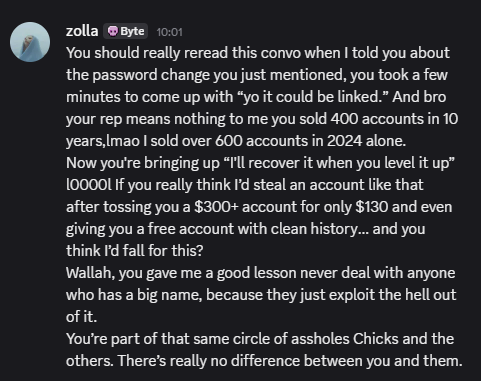481x381 pixels.
Task: Click the username zolla
Action: (82, 31)
